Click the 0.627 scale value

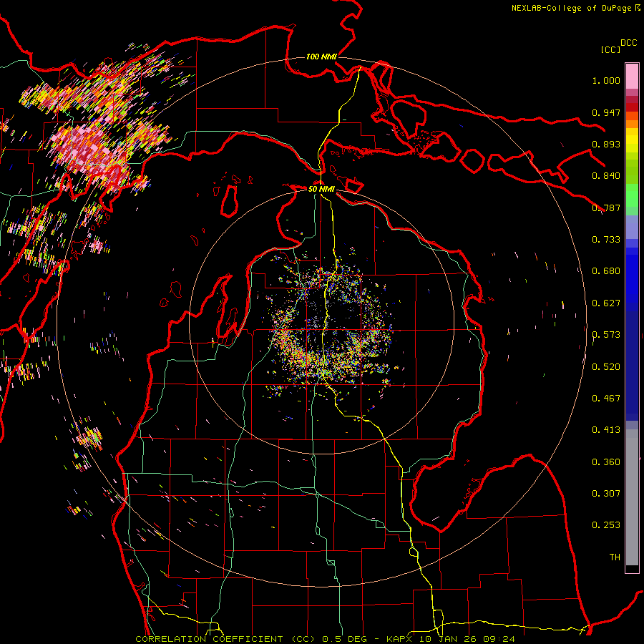pos(606,303)
